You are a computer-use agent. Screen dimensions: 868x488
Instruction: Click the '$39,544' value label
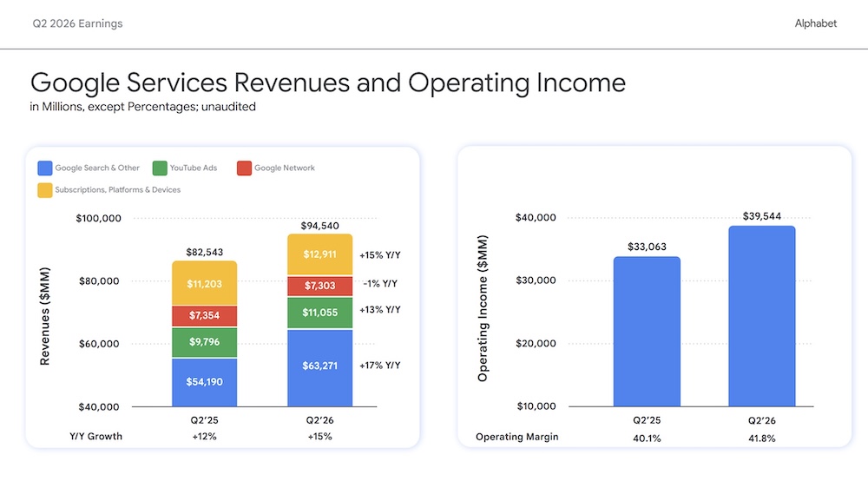pos(762,216)
